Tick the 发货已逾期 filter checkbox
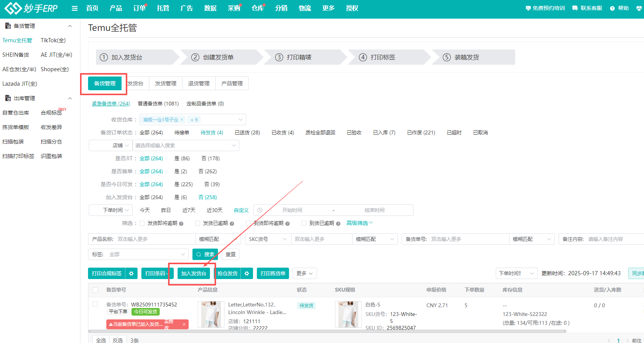644x343 pixels. coord(197,223)
